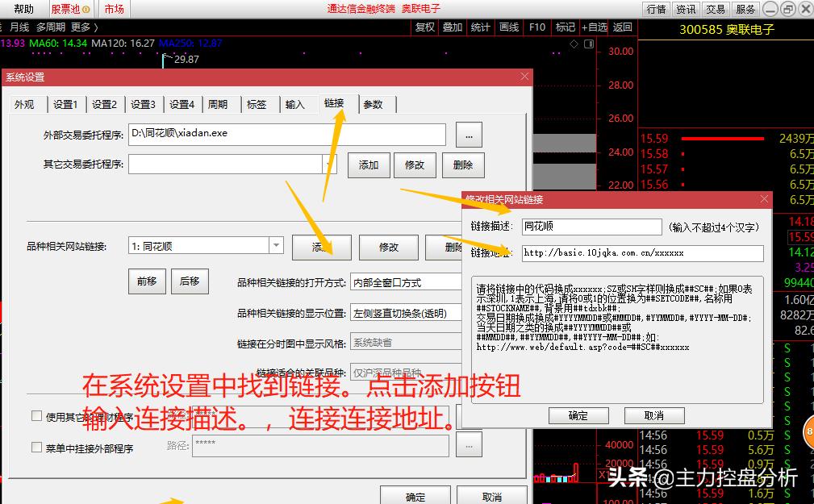Switch to 设置3 tab

pos(143,104)
